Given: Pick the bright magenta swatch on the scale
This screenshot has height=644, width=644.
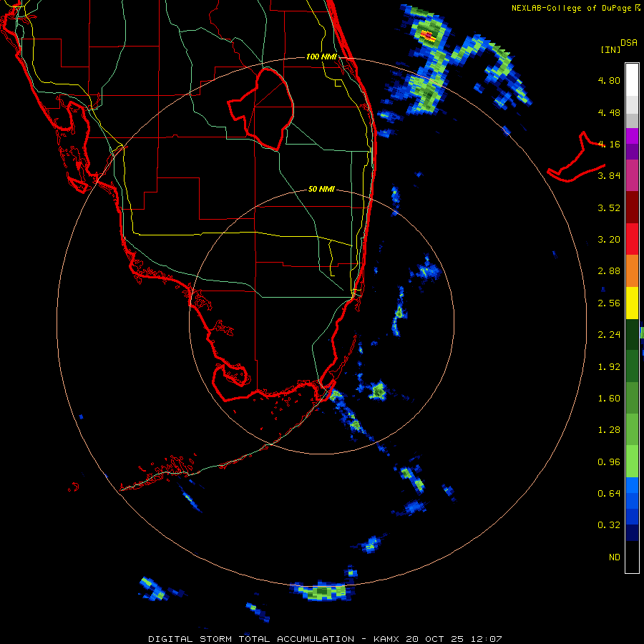Looking at the screenshot, I should pyautogui.click(x=632, y=136).
